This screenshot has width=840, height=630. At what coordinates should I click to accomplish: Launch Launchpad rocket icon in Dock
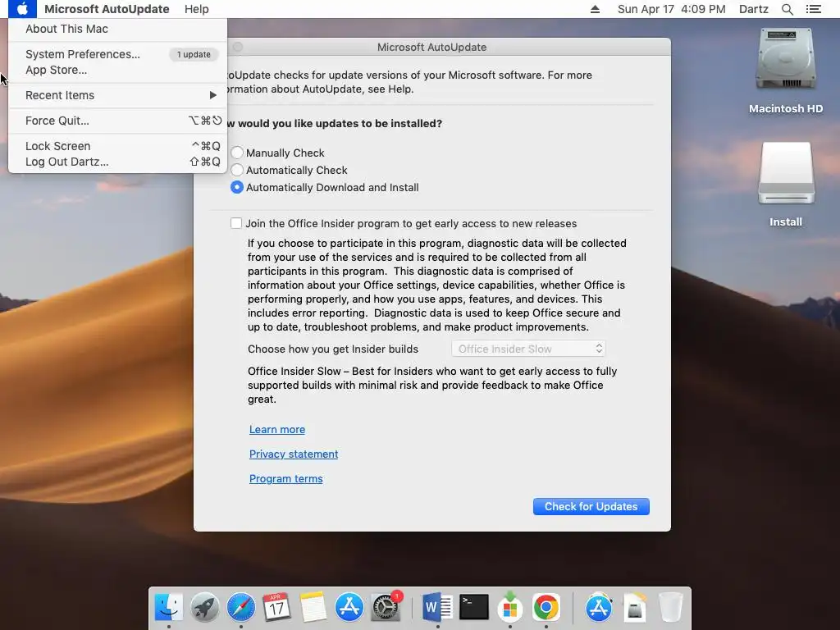pos(204,608)
